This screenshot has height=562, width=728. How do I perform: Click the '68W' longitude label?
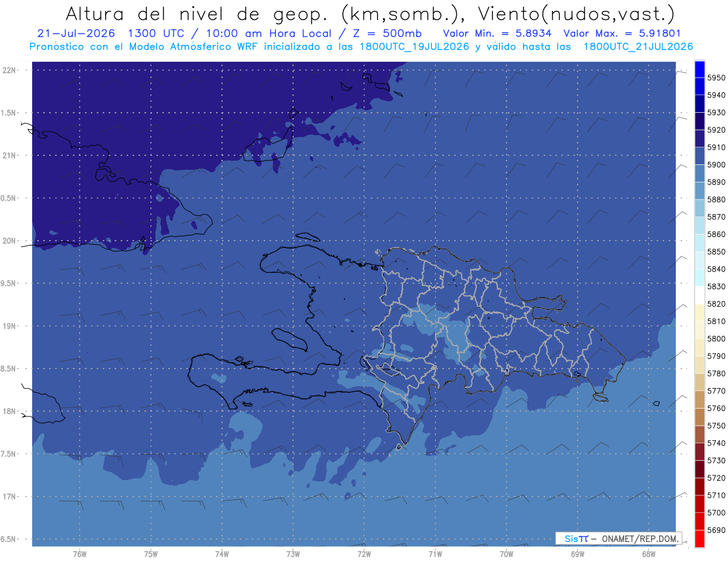pyautogui.click(x=648, y=554)
